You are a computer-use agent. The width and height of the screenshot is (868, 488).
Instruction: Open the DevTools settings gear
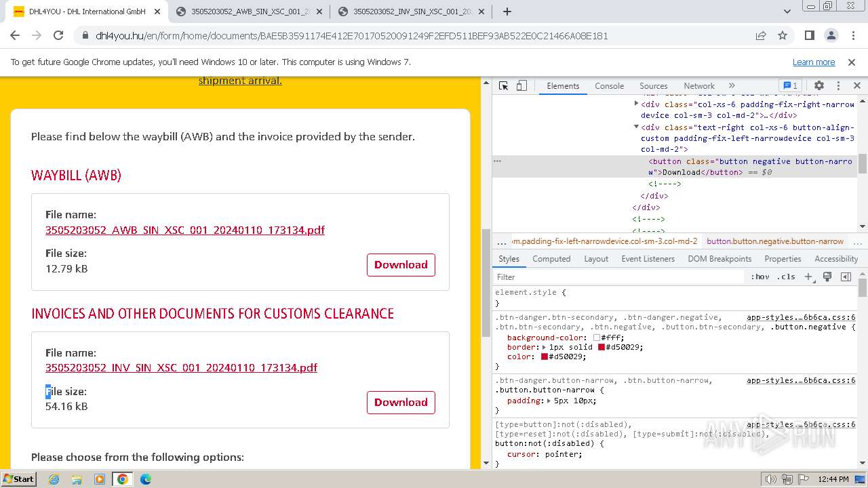coord(819,85)
